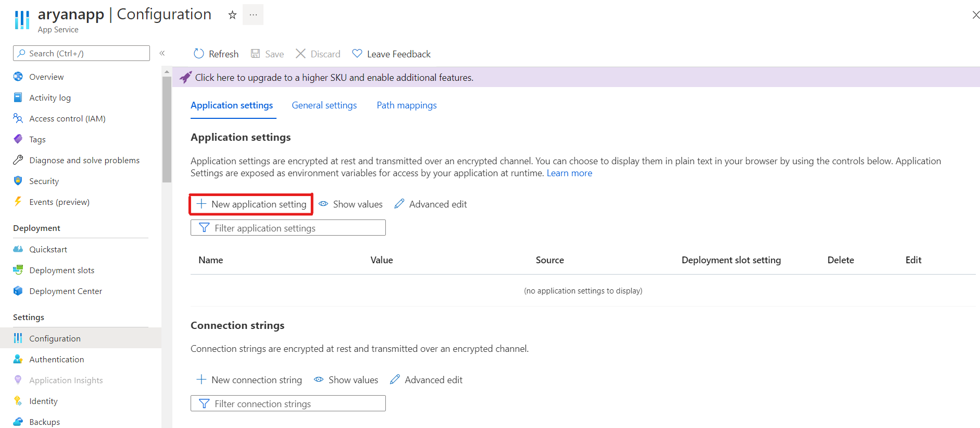
Task: Click the sidebar vertical scrollbar thumb
Action: (x=167, y=129)
